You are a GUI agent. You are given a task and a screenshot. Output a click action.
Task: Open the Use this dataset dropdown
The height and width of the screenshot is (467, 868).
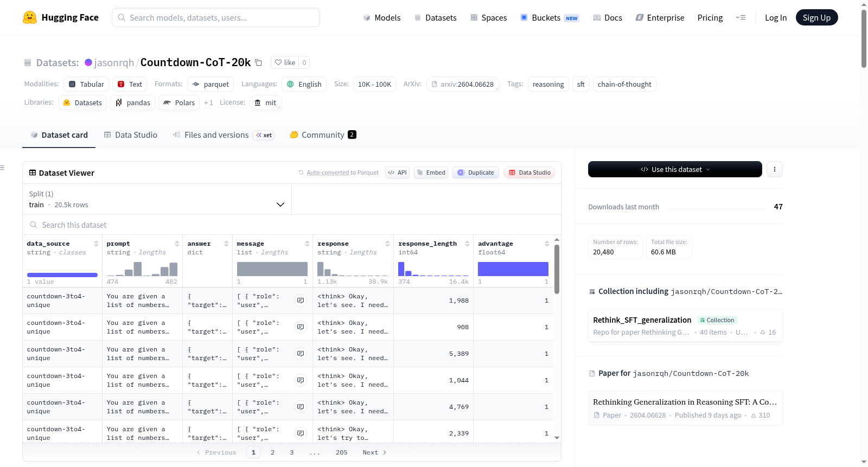(x=675, y=169)
